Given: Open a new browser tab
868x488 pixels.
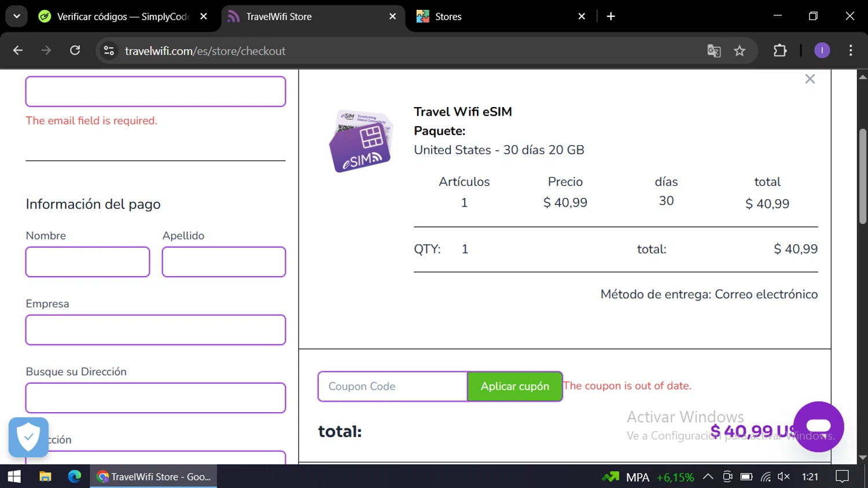Looking at the screenshot, I should point(611,17).
